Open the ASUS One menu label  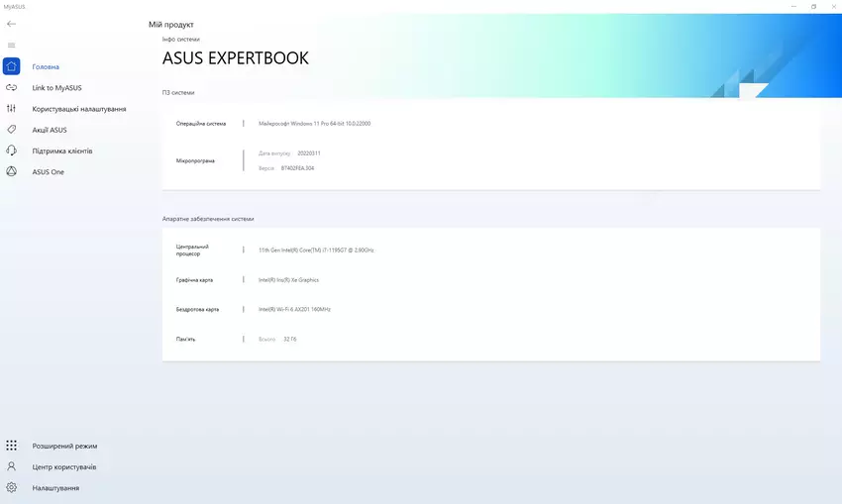[48, 171]
